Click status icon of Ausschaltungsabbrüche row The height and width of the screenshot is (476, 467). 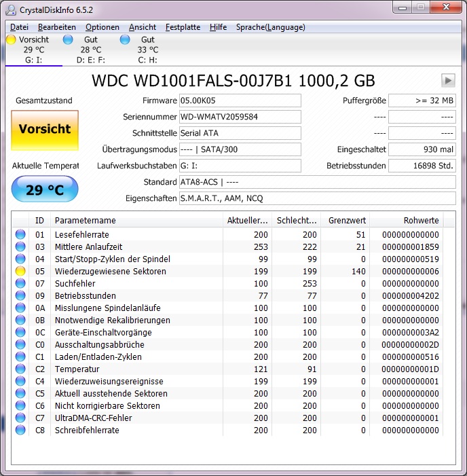(20, 344)
